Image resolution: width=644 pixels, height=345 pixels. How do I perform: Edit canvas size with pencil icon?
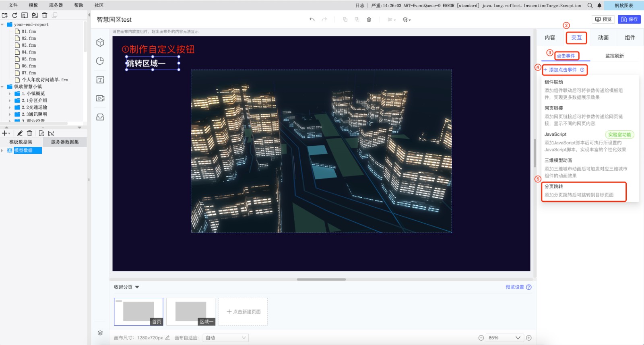click(x=167, y=338)
